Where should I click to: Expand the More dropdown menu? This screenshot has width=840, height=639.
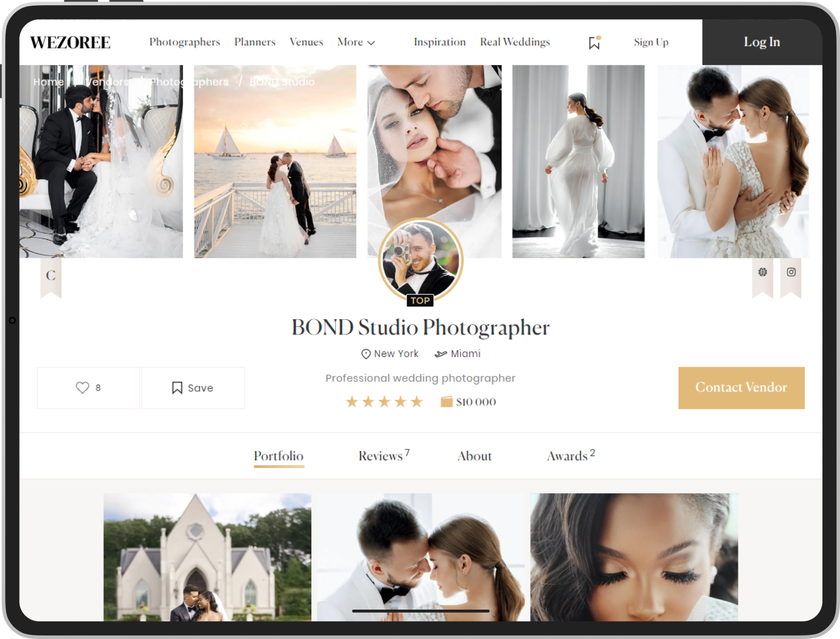coord(356,42)
